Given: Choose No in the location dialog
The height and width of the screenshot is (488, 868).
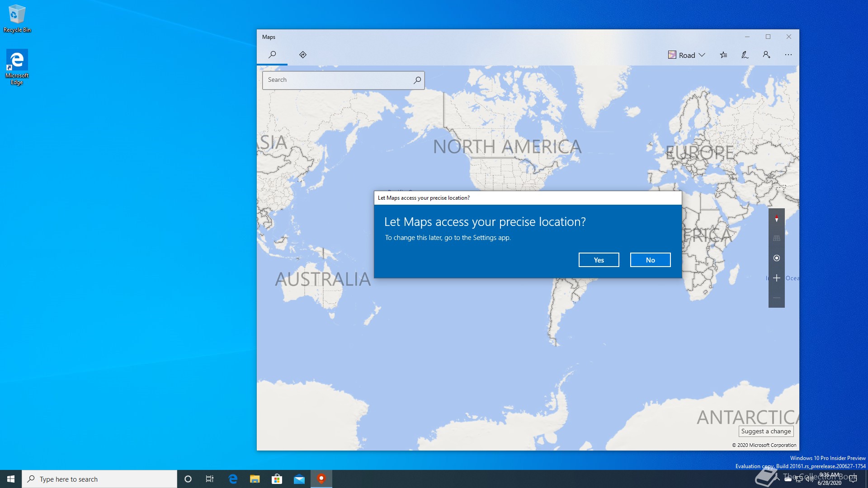Looking at the screenshot, I should (651, 260).
